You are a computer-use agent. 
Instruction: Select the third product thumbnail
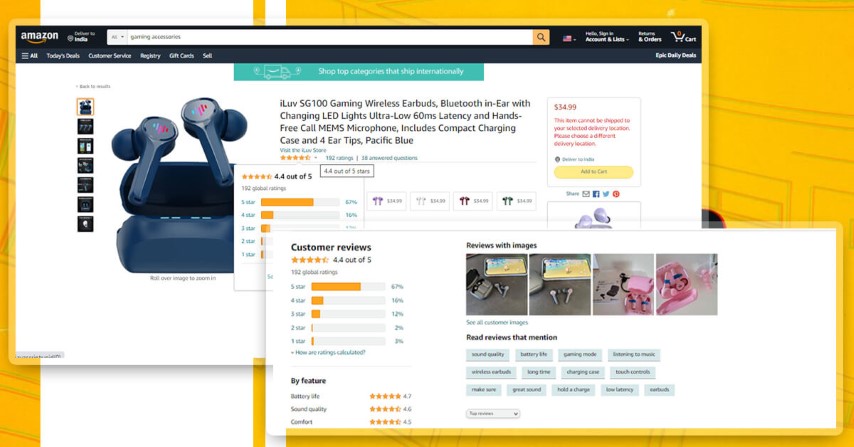pyautogui.click(x=85, y=146)
